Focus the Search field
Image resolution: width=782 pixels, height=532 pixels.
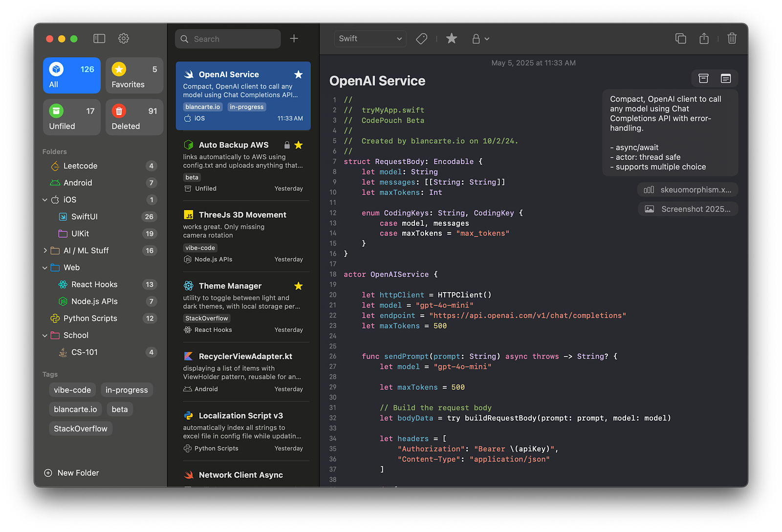point(228,39)
